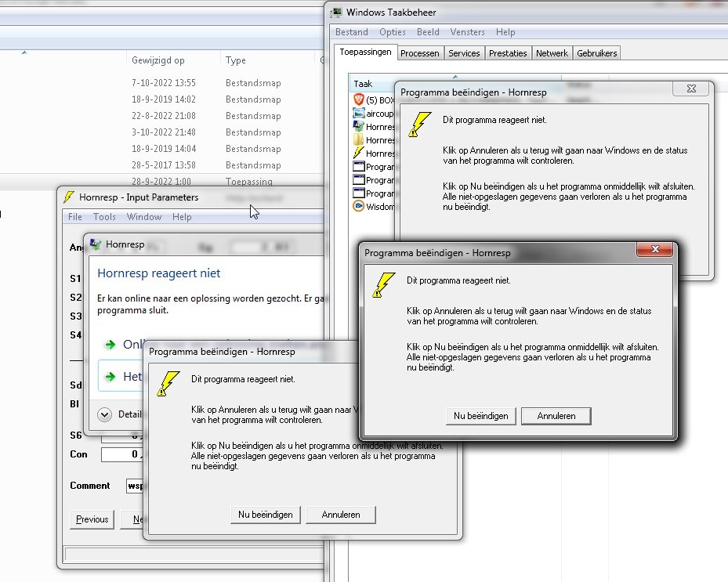Switch to the Netwerk tab

coord(552,53)
